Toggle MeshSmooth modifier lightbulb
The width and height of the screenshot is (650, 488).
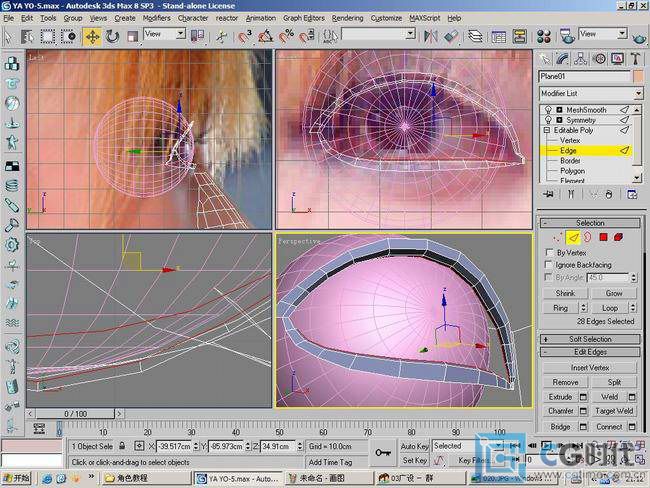[x=548, y=109]
